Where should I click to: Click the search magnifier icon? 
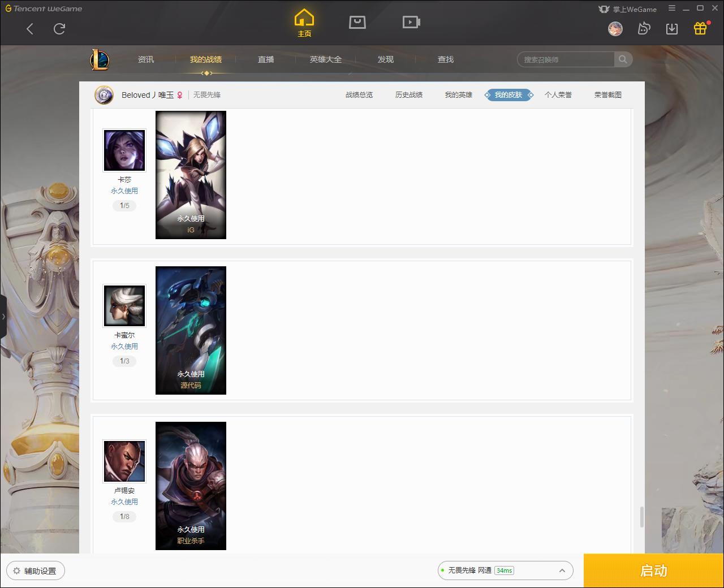(x=623, y=59)
